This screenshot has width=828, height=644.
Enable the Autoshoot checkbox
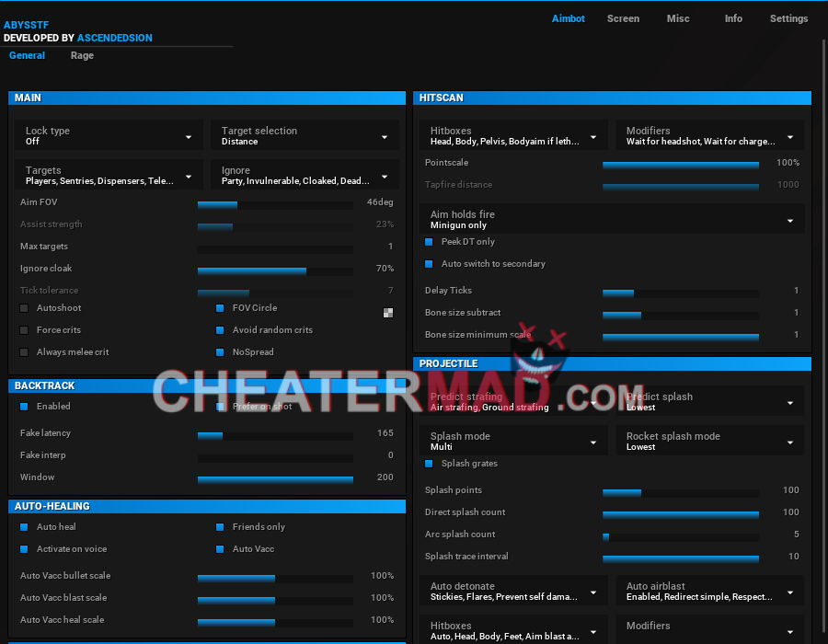pyautogui.click(x=24, y=308)
